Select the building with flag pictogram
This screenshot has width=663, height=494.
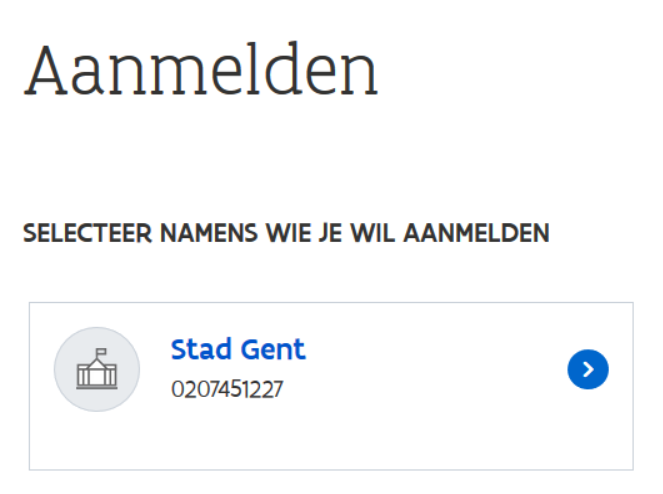[97, 369]
